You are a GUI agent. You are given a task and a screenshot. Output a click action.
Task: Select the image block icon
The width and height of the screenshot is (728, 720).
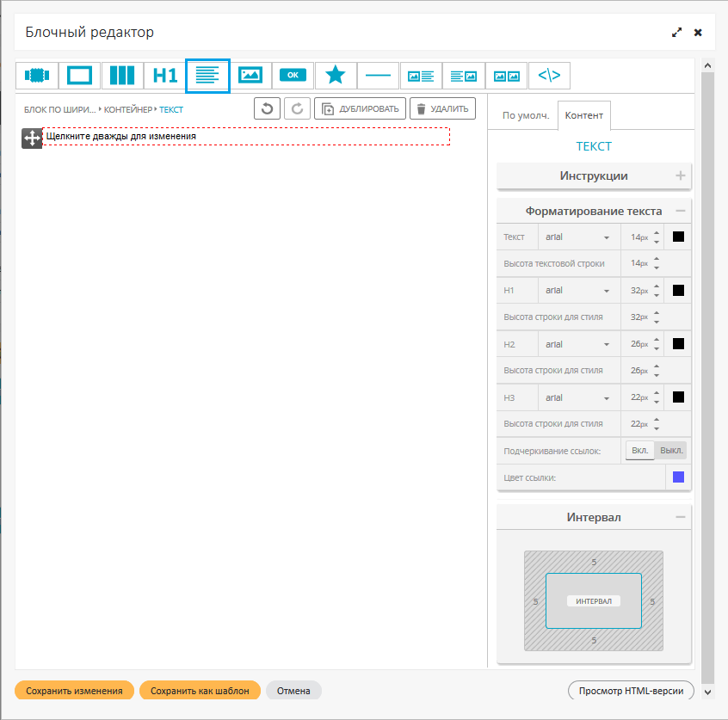pyautogui.click(x=250, y=76)
